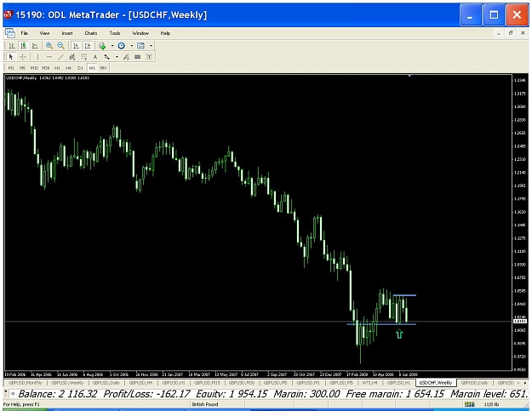Switch timeframe to M1
532x411 pixels.
11,68
